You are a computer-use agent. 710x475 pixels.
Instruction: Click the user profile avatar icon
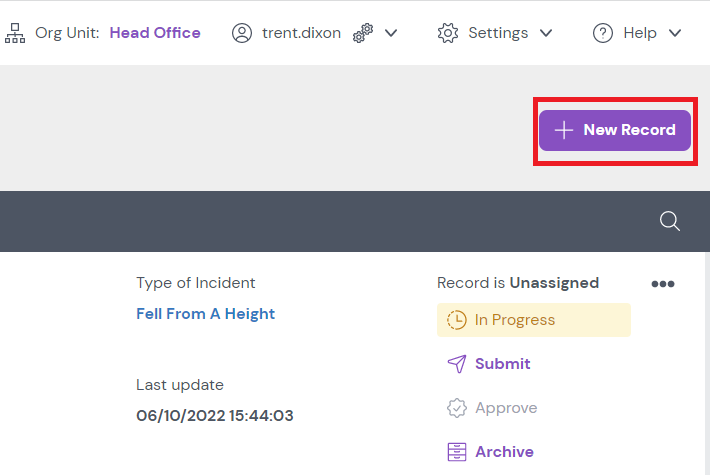click(242, 33)
